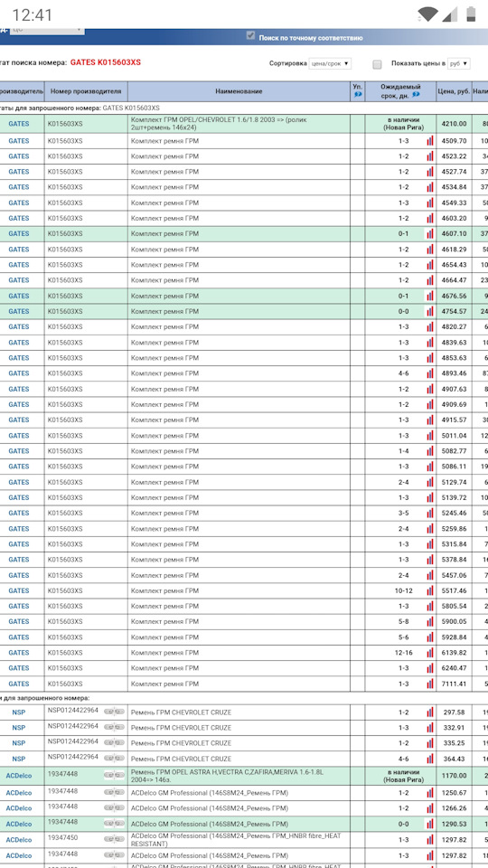Tap the Wi-Fi status icon
Screen dimensions: 488x868
[x=427, y=14]
